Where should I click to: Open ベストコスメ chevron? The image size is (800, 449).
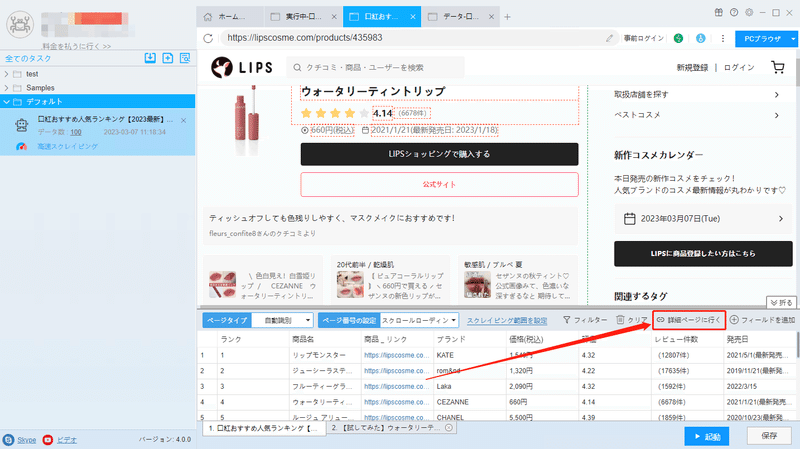[777, 115]
